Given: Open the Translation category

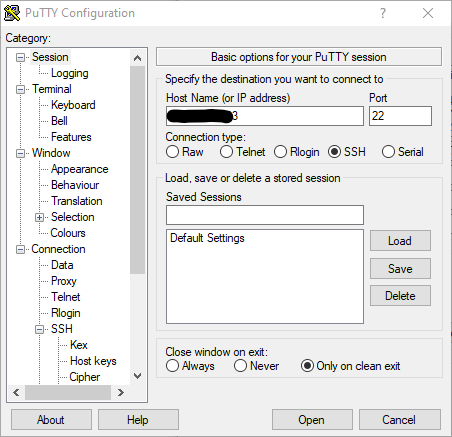Looking at the screenshot, I should point(77,201).
